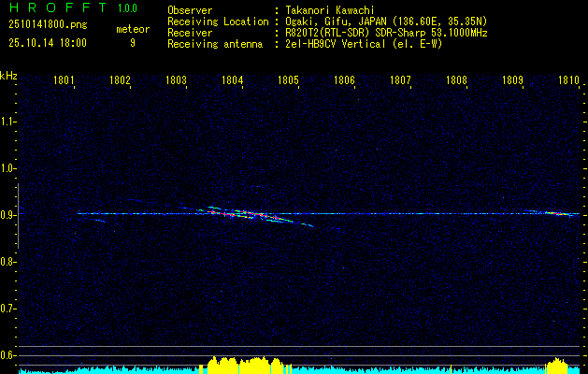Click version number 1.0.0
Image resolution: width=588 pixels, height=374 pixels.
(x=127, y=8)
